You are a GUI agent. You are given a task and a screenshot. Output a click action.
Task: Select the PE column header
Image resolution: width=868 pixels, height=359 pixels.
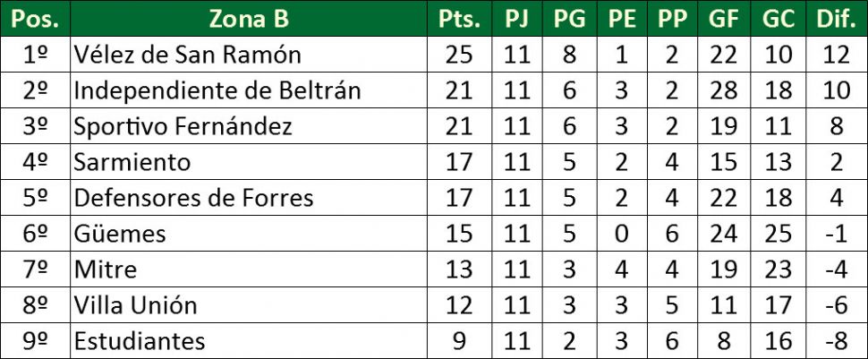(621, 19)
